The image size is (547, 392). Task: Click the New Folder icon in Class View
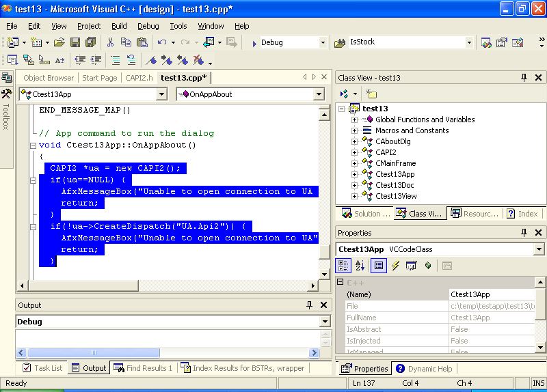371,94
